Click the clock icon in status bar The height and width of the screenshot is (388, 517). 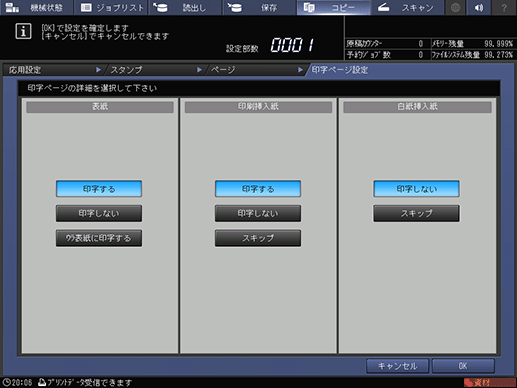[x=7, y=382]
